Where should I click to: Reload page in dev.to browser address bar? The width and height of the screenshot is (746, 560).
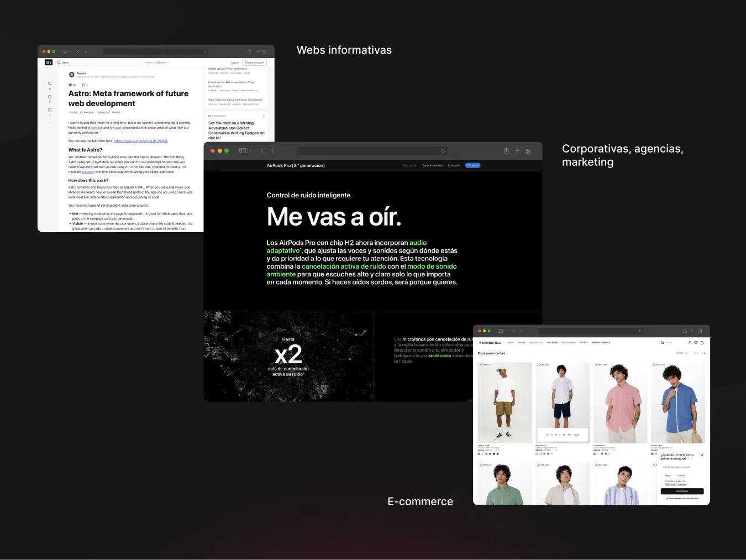pyautogui.click(x=205, y=51)
